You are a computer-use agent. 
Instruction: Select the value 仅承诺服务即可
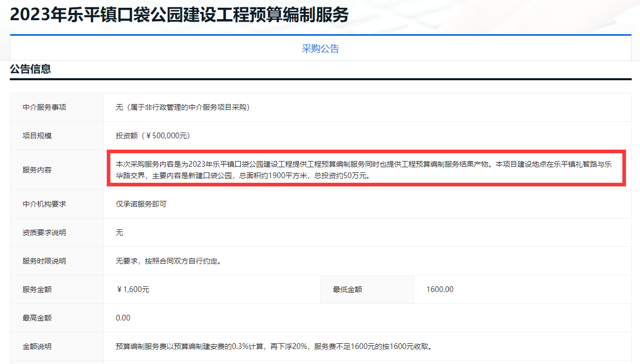pyautogui.click(x=141, y=204)
